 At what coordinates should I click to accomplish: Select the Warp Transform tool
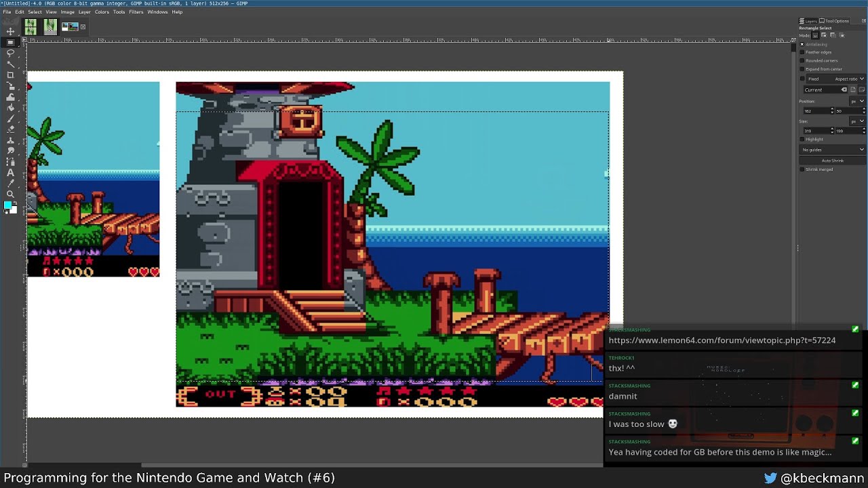(10, 96)
